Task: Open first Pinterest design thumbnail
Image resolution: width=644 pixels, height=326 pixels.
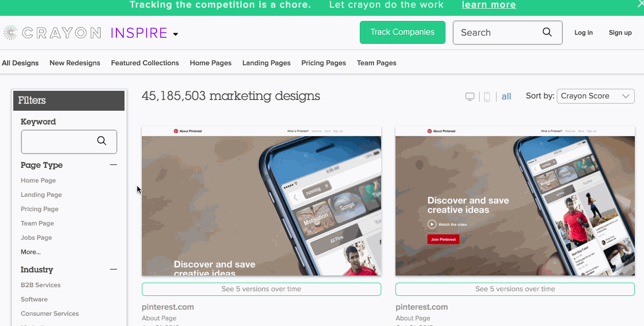Action: coord(261,201)
